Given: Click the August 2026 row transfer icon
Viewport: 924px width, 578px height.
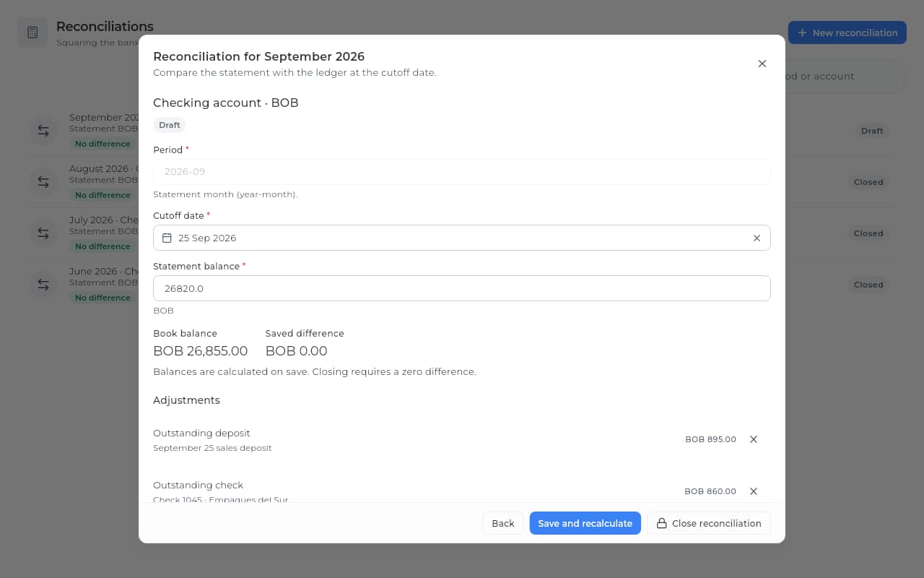Looking at the screenshot, I should click(43, 182).
